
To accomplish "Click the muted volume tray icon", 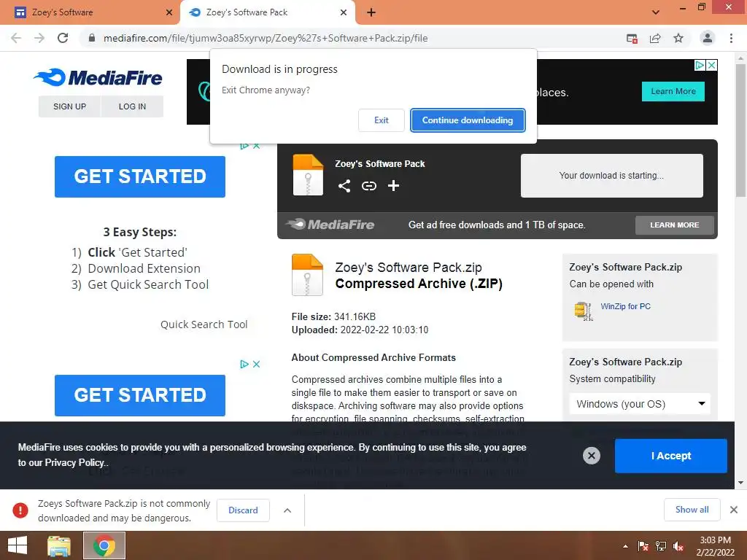I will click(678, 546).
